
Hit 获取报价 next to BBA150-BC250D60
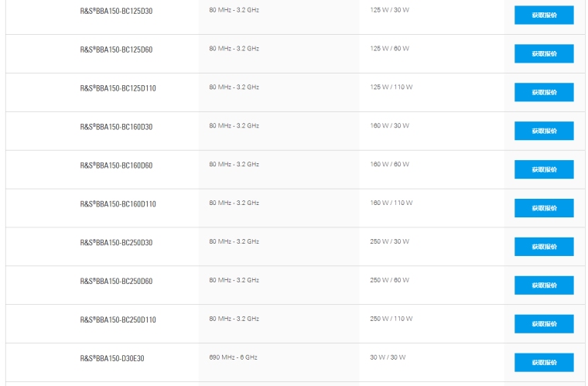pos(544,285)
